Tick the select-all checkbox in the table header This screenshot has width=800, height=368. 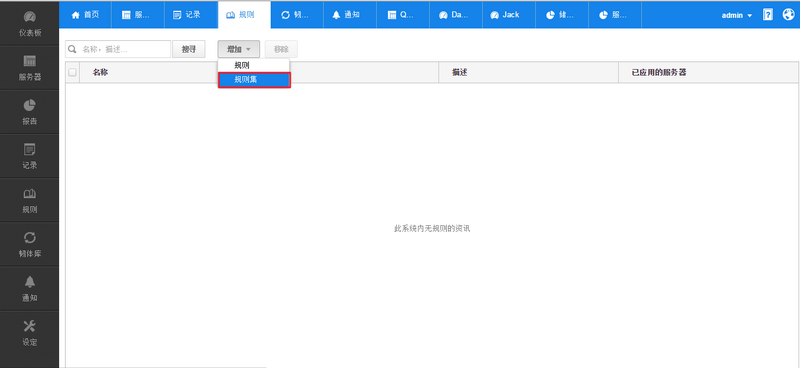pos(72,72)
